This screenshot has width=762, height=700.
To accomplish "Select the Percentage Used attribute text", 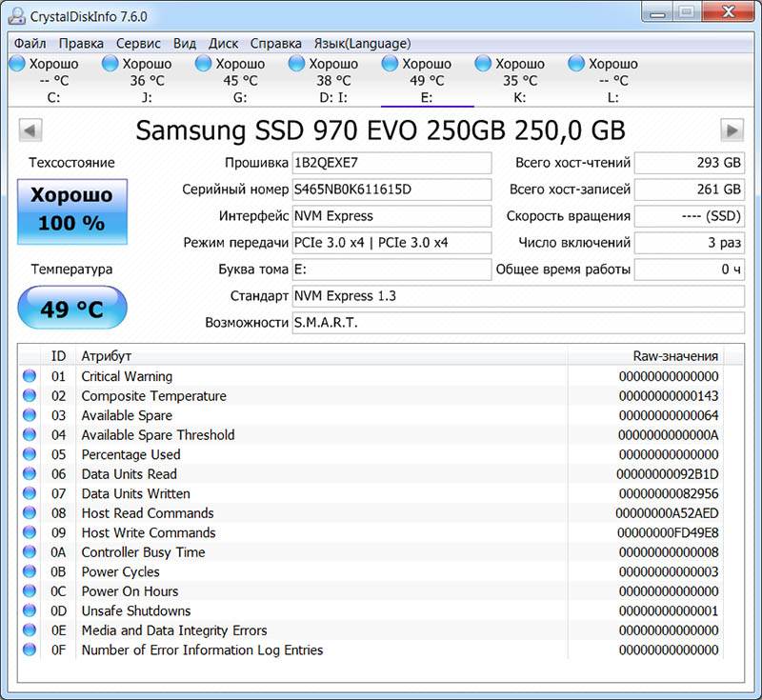I will tap(130, 454).
